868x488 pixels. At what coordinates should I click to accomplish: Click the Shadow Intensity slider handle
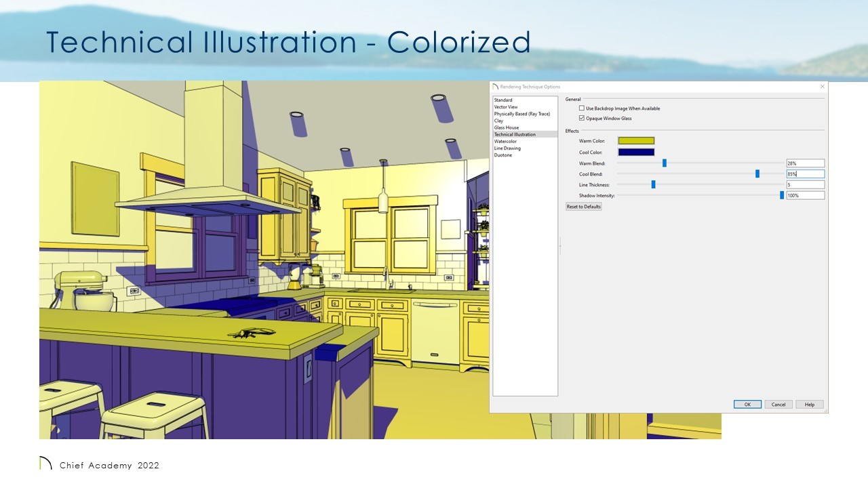click(782, 195)
